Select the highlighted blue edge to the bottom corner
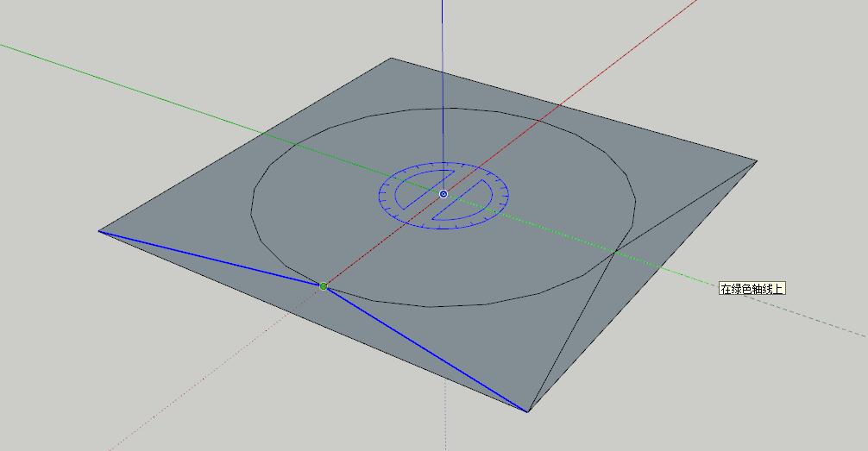 (x=425, y=348)
